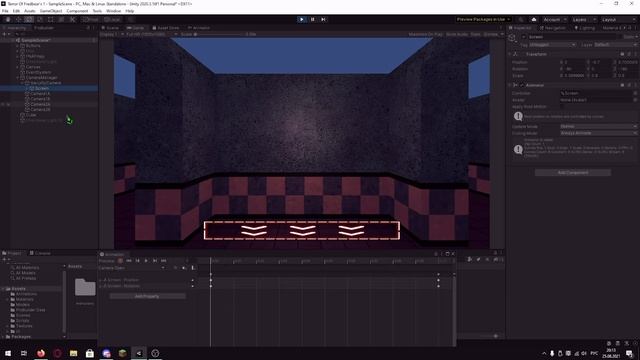Click the search icon in the top toolbar
This screenshot has height=360, width=640.
[x=521, y=19]
